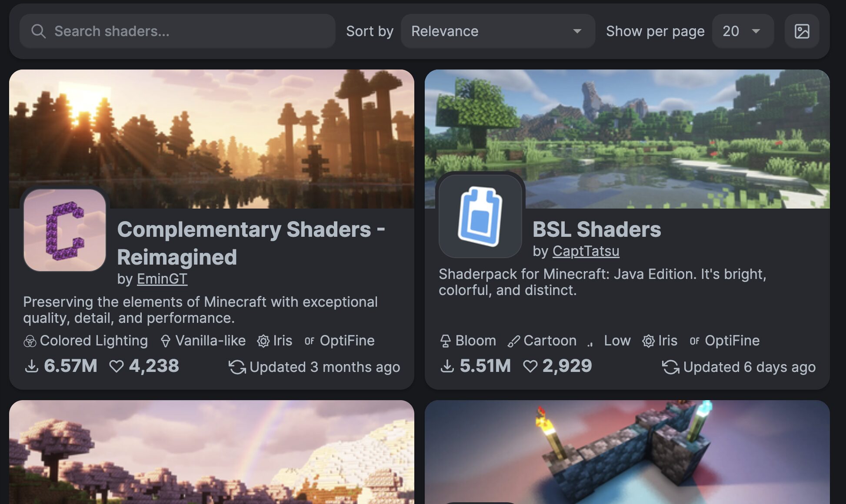Click the 4,238 follower count
The height and width of the screenshot is (504, 846).
[154, 366]
